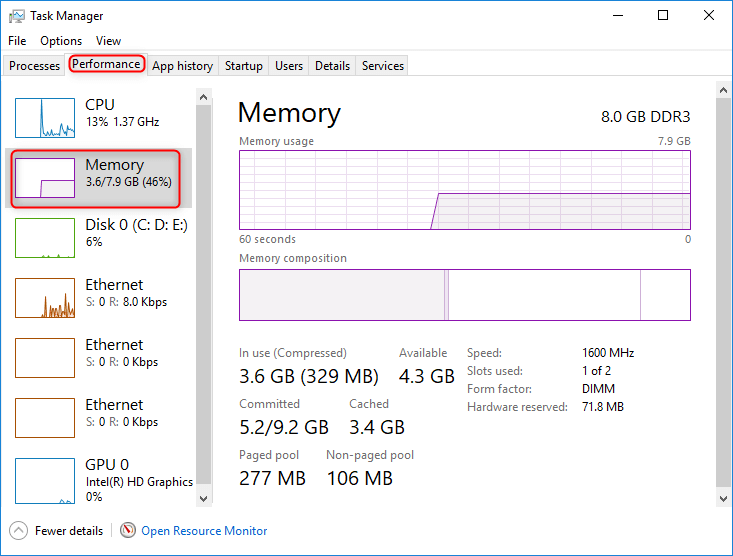
Task: Open the Options menu
Action: (61, 41)
